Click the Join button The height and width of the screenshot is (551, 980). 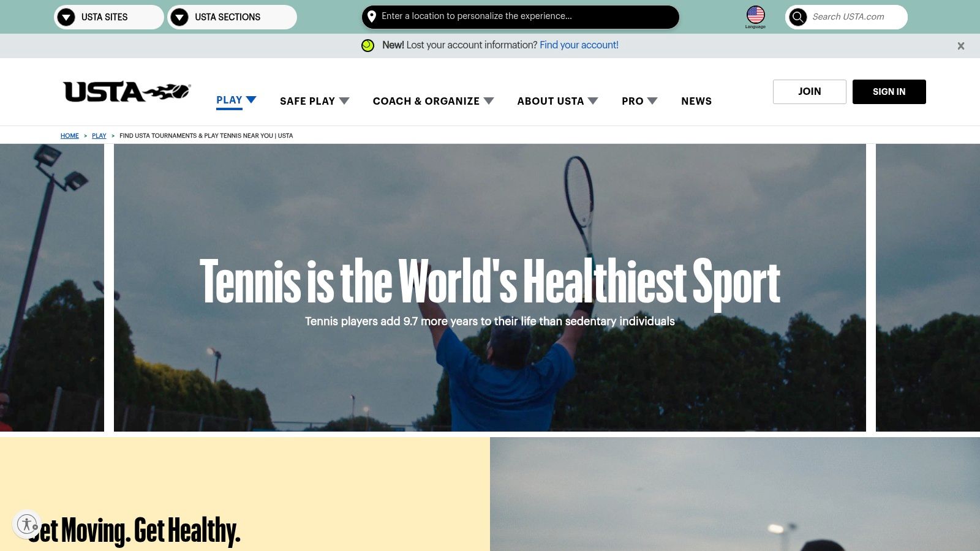pos(809,92)
